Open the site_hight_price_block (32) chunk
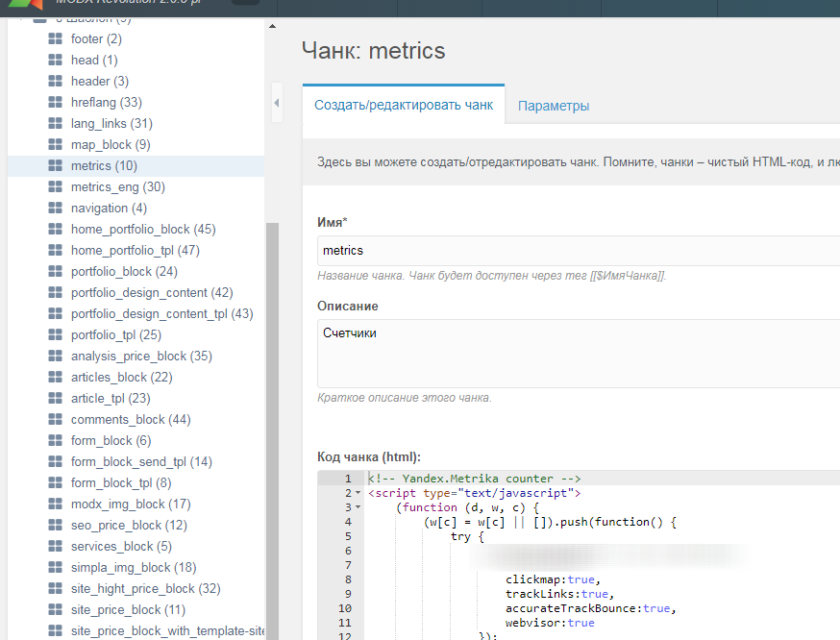 [146, 588]
